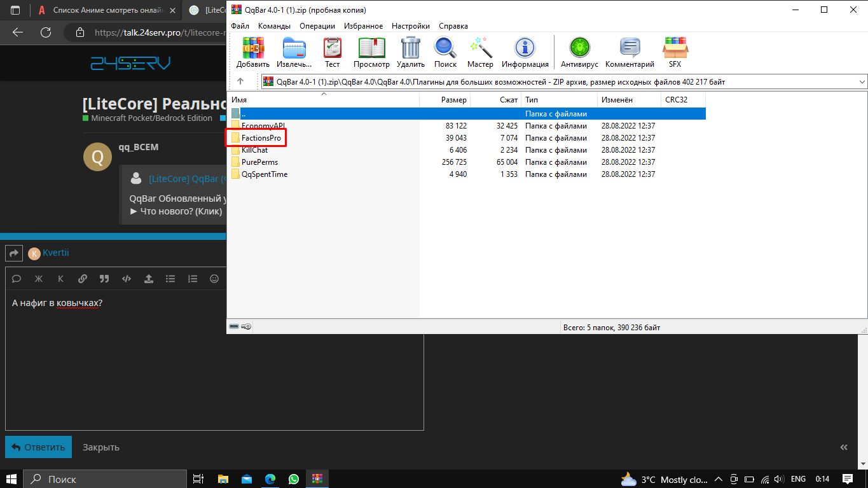Sort by the CRC32 column header
Viewport: 868px width, 488px height.
tap(684, 100)
